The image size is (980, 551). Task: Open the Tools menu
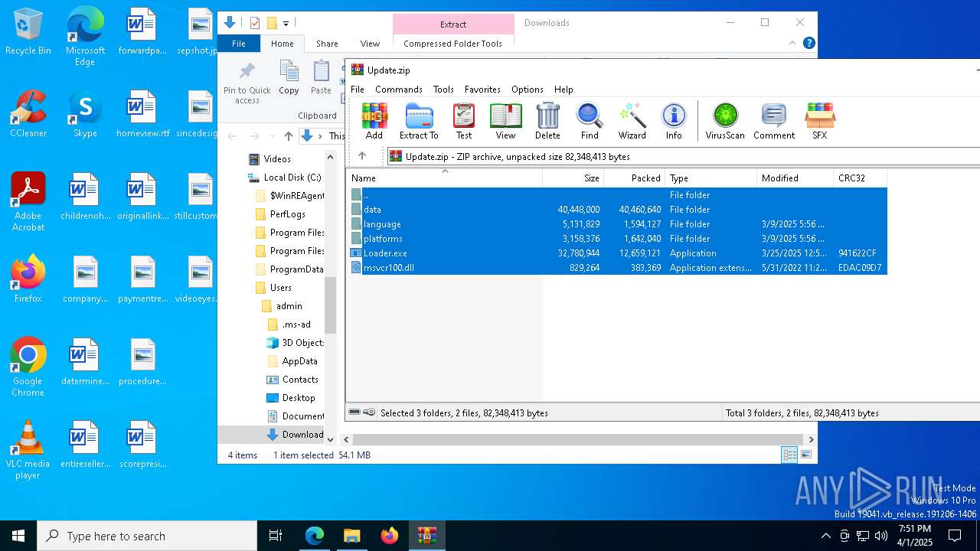tap(443, 90)
